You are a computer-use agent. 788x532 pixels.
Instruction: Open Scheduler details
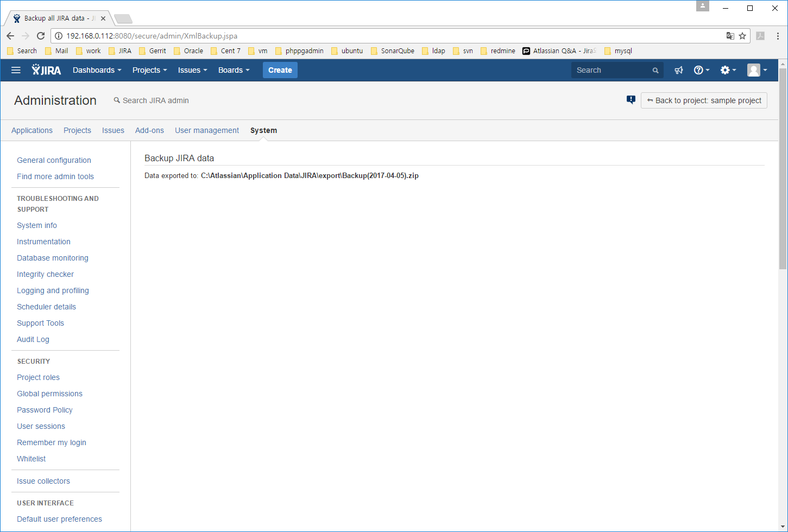pyautogui.click(x=46, y=307)
